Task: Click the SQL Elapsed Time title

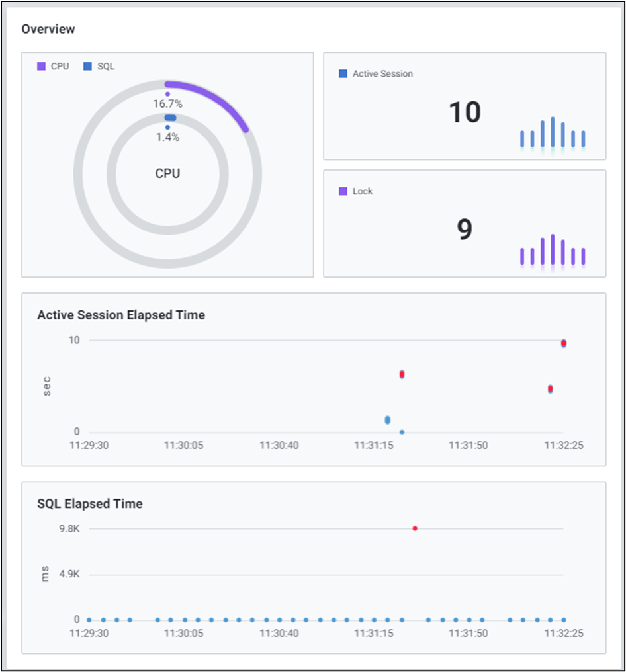Action: pos(90,504)
